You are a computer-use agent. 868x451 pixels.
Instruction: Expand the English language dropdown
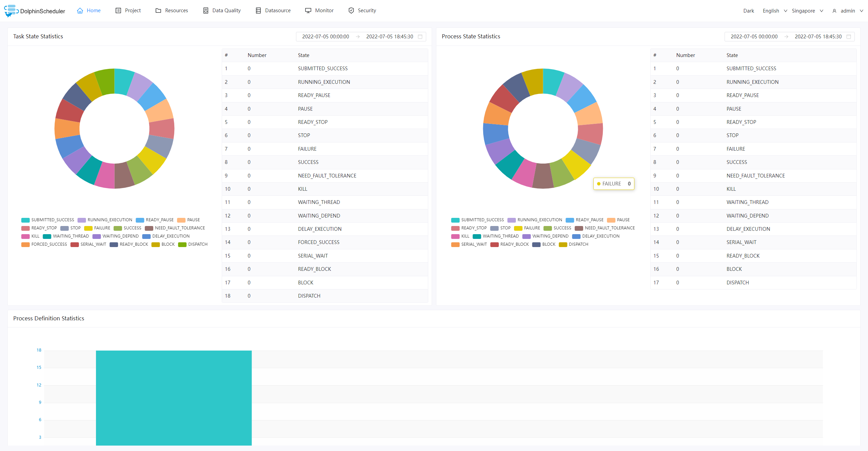[774, 11]
